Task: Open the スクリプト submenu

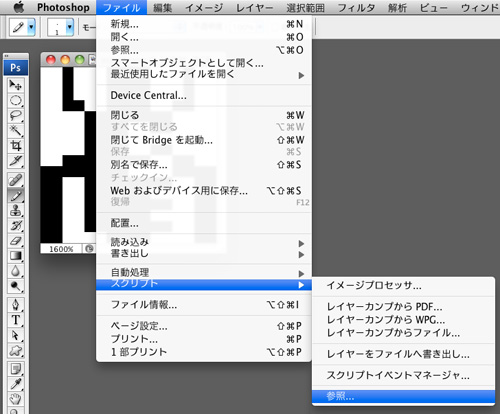Action: point(204,284)
